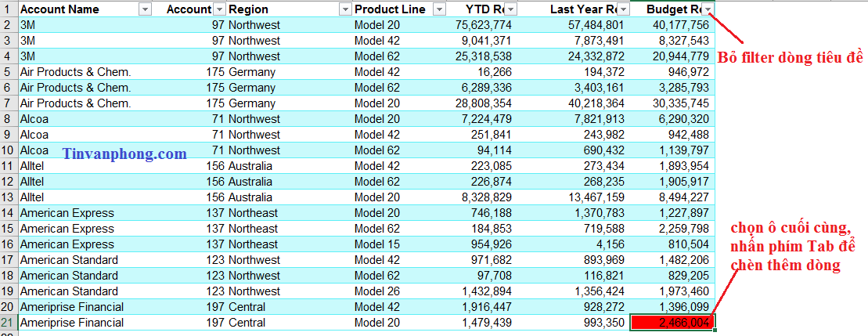
Task: Select cell with value 57,484,801
Action: click(575, 25)
